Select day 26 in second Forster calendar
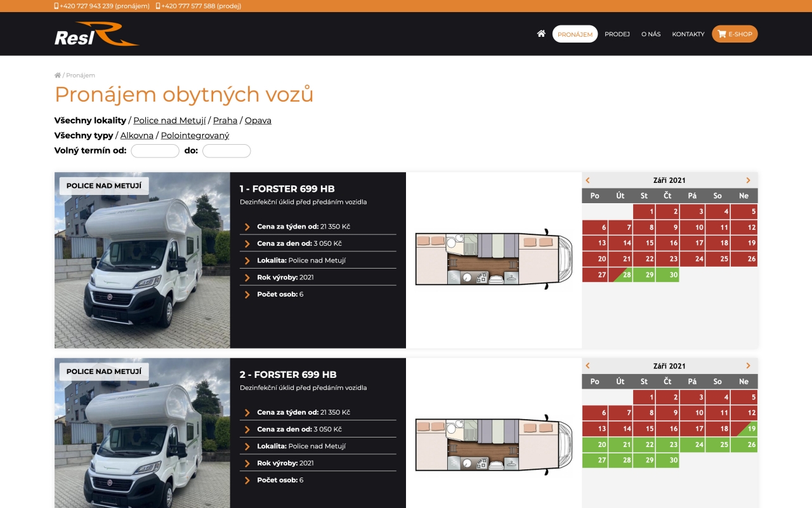812x508 pixels. coord(744,444)
